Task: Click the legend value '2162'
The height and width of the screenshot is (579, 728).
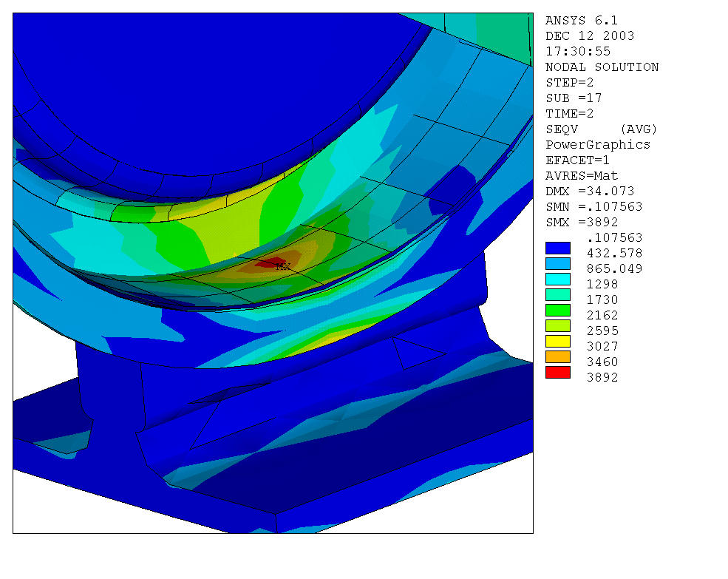Action: pos(602,316)
